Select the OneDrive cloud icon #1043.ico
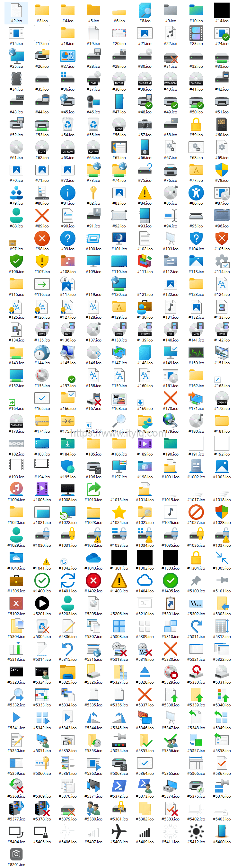Screen dimensions: 237x868 point(93,558)
